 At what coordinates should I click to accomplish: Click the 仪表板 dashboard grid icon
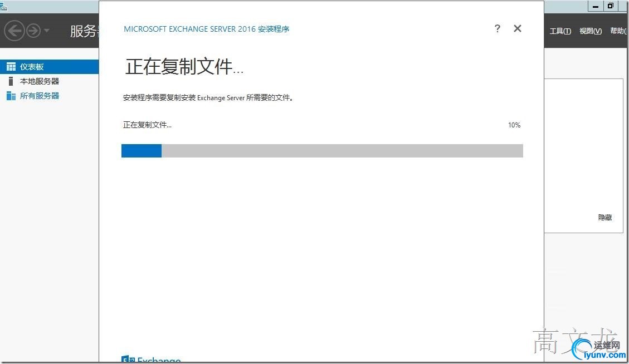[x=11, y=67]
